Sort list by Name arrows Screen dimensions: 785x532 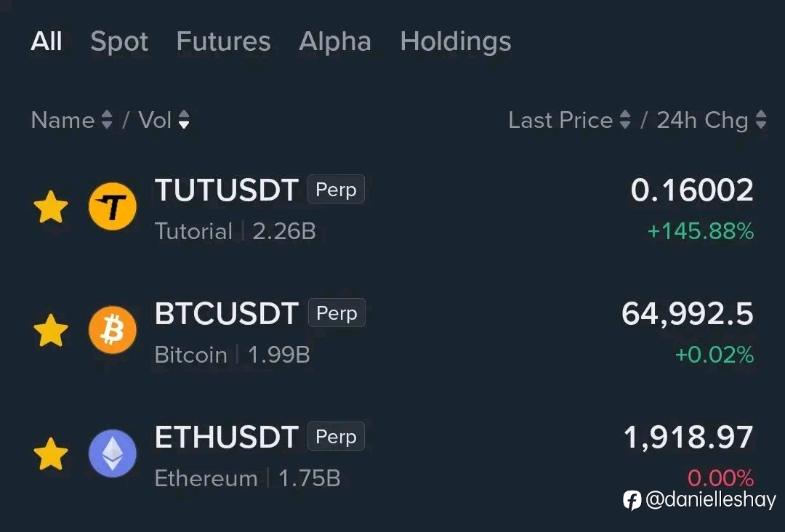point(107,120)
